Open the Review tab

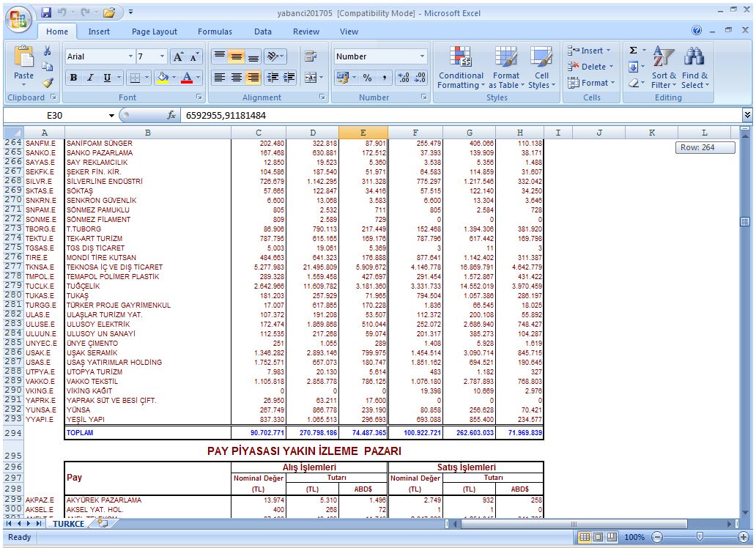tap(306, 32)
